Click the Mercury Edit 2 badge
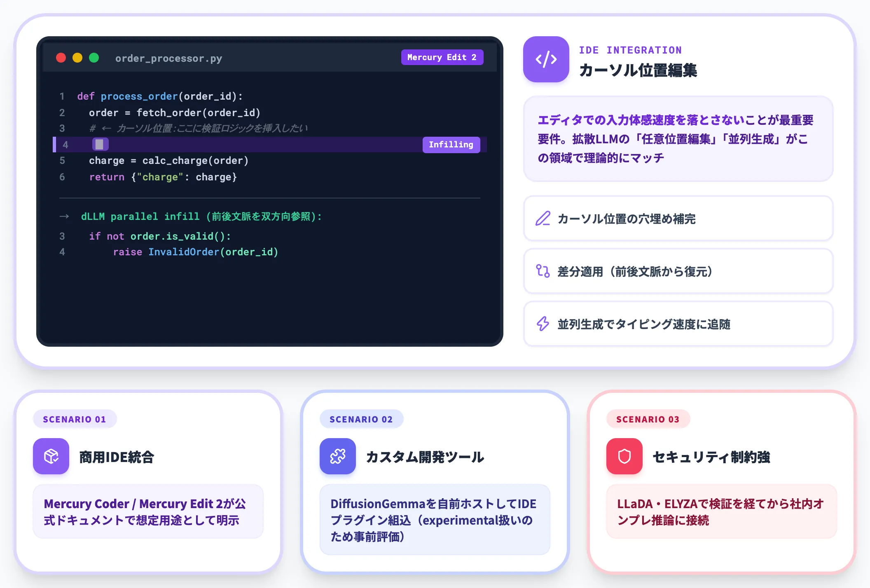The width and height of the screenshot is (870, 588). (442, 57)
